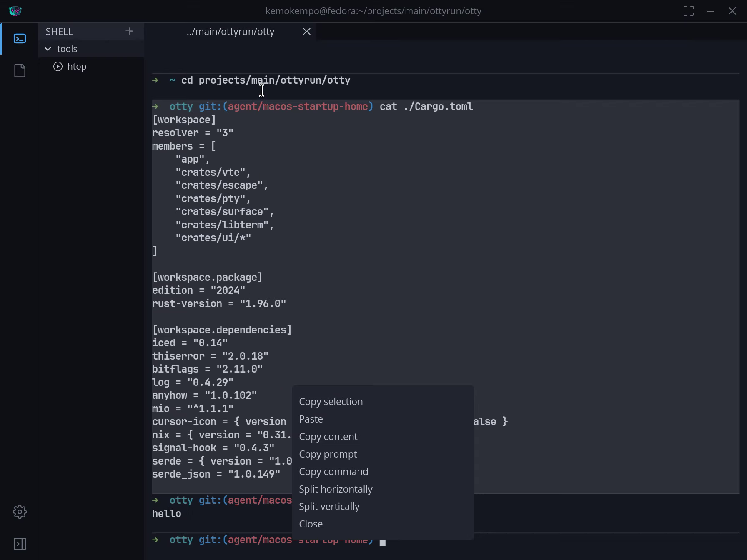
Task: Click the 'serde_json = "1.0.149"' line
Action: pos(216,474)
